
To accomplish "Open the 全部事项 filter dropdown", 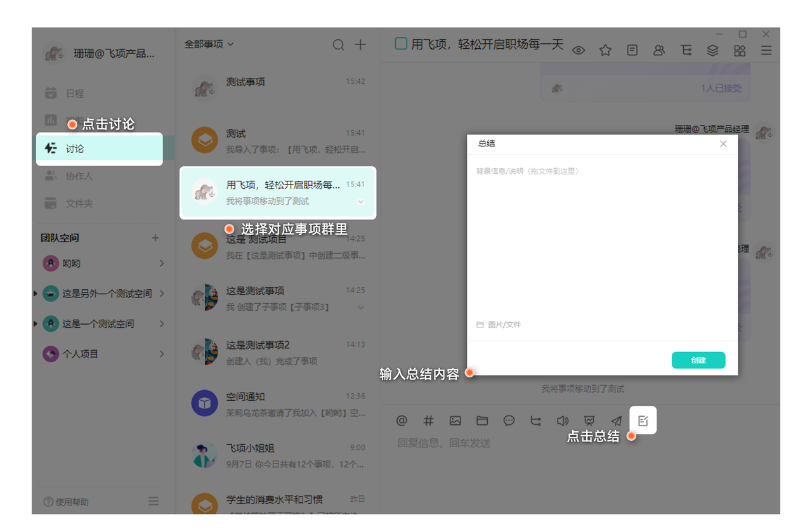I will pyautogui.click(x=209, y=44).
